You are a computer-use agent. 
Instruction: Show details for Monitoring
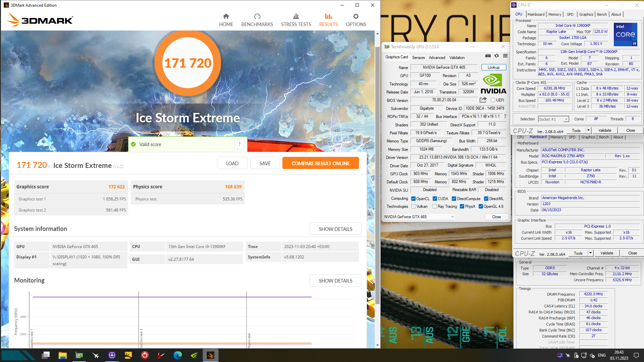click(335, 281)
